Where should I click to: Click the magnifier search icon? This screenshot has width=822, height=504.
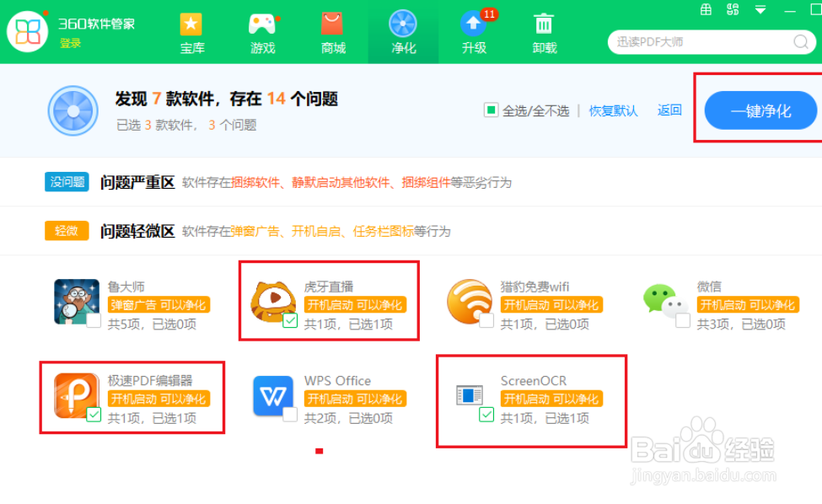pos(801,42)
